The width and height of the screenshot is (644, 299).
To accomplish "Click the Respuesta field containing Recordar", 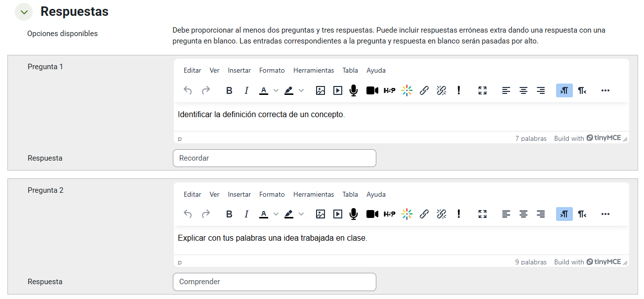I will coord(274,158).
